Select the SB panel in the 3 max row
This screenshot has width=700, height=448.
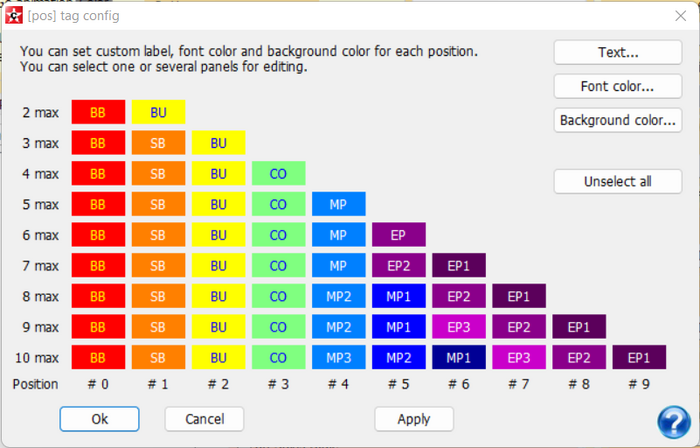pos(158,143)
